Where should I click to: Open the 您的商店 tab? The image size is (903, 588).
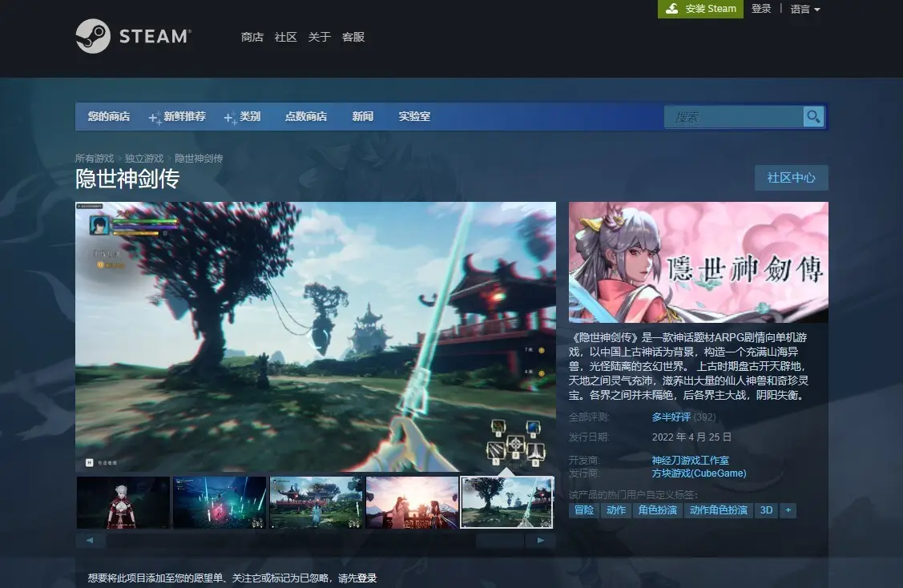coord(109,116)
